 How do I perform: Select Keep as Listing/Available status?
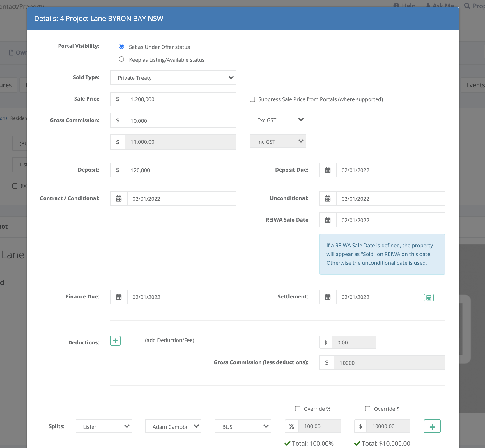click(x=121, y=59)
